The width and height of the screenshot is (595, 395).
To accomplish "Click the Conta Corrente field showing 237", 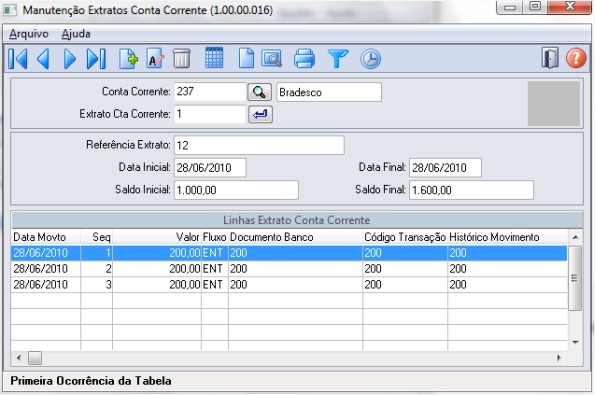I will 210,92.
